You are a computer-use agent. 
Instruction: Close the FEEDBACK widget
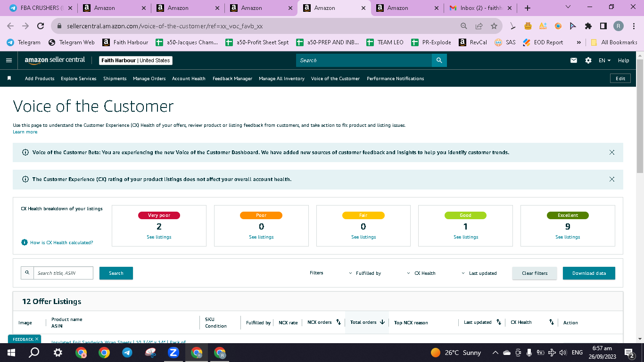(x=37, y=339)
